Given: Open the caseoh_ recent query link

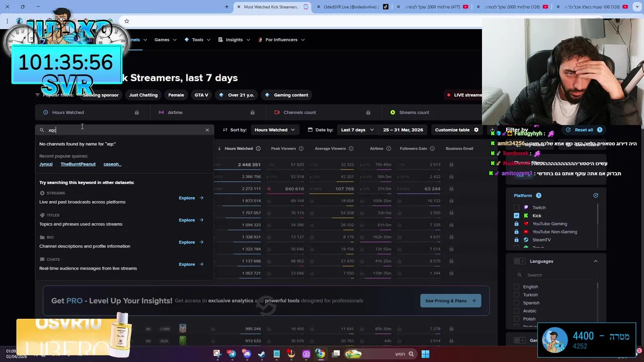Looking at the screenshot, I should click(x=112, y=164).
